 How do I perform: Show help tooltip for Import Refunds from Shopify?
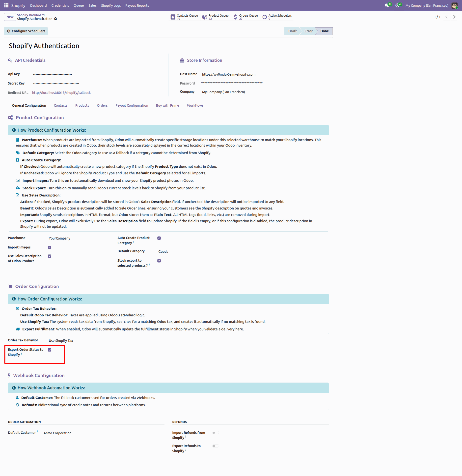[186, 437]
